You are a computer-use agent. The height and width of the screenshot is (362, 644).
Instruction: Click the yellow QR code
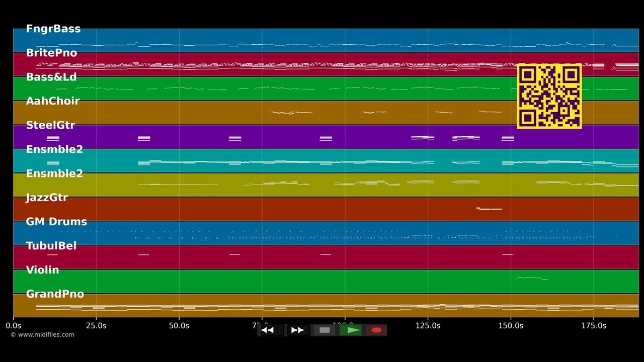coord(549,96)
